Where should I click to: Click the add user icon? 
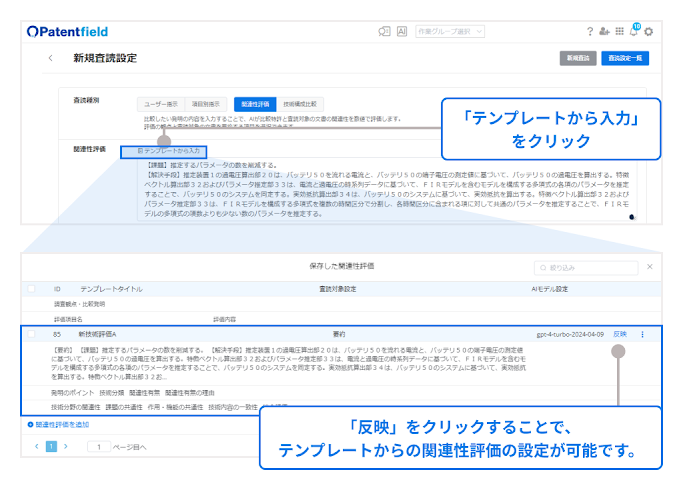(x=605, y=32)
